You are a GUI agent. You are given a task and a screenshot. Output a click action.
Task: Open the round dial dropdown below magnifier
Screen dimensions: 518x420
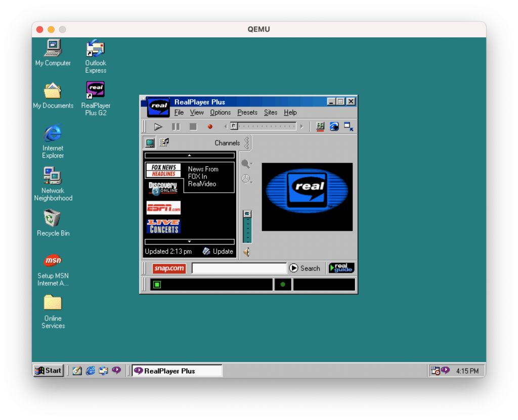tap(247, 179)
